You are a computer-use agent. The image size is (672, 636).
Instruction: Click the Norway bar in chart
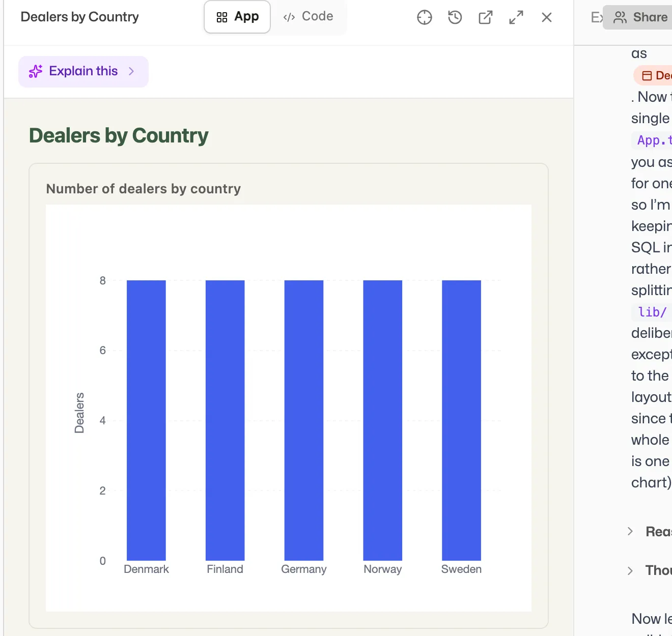[383, 420]
